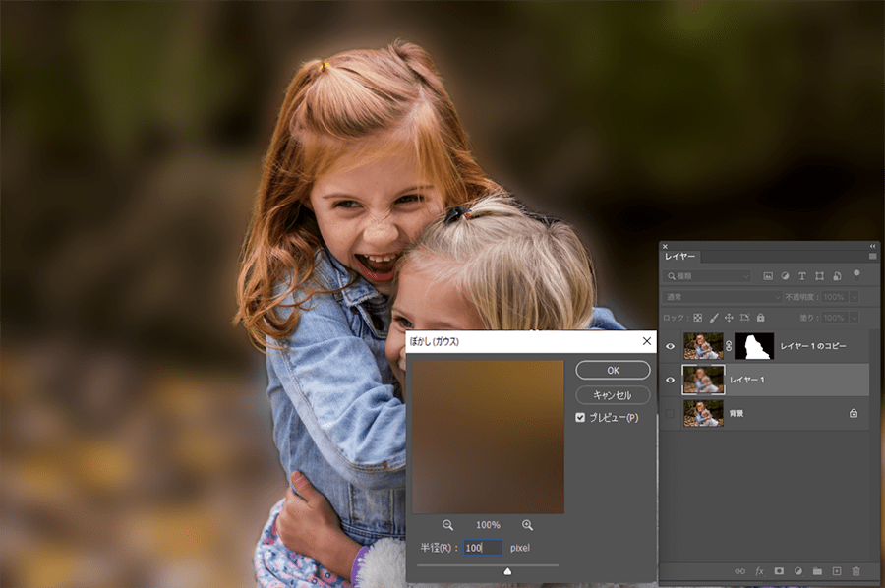Image resolution: width=885 pixels, height=588 pixels.
Task: Click the キャンセル button
Action: pyautogui.click(x=613, y=395)
